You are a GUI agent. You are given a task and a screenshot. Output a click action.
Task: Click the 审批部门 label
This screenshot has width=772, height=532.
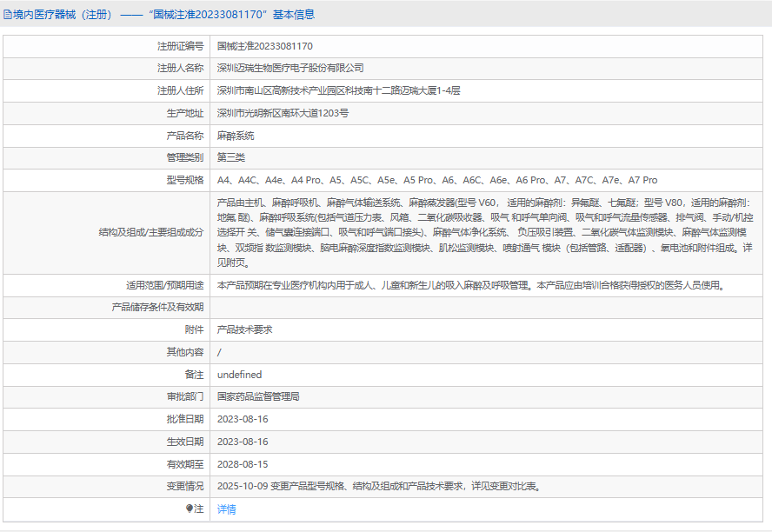[x=185, y=396]
